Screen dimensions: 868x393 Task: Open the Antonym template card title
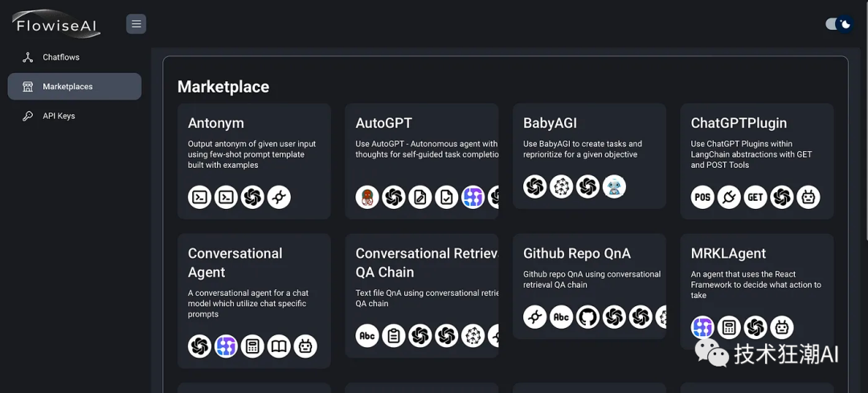coord(216,123)
